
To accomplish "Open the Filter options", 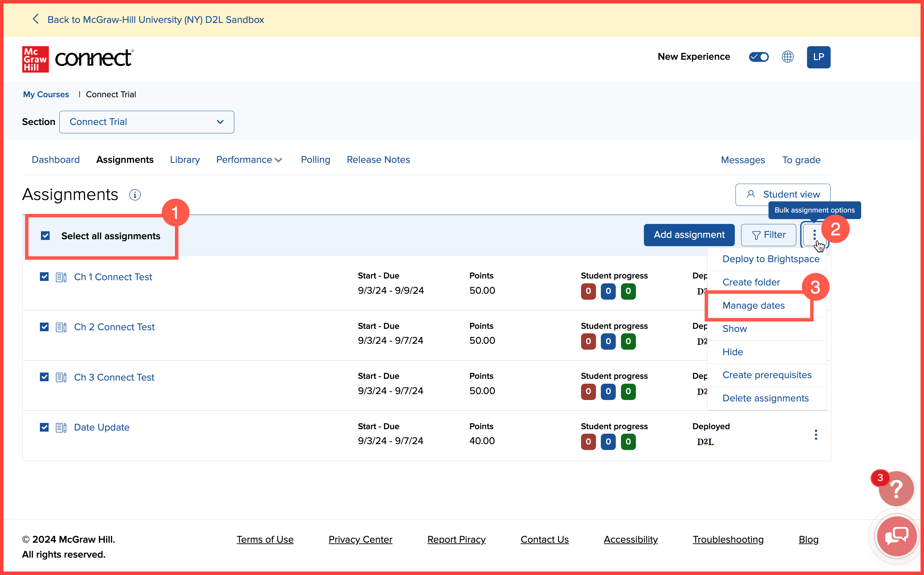I will coord(768,235).
